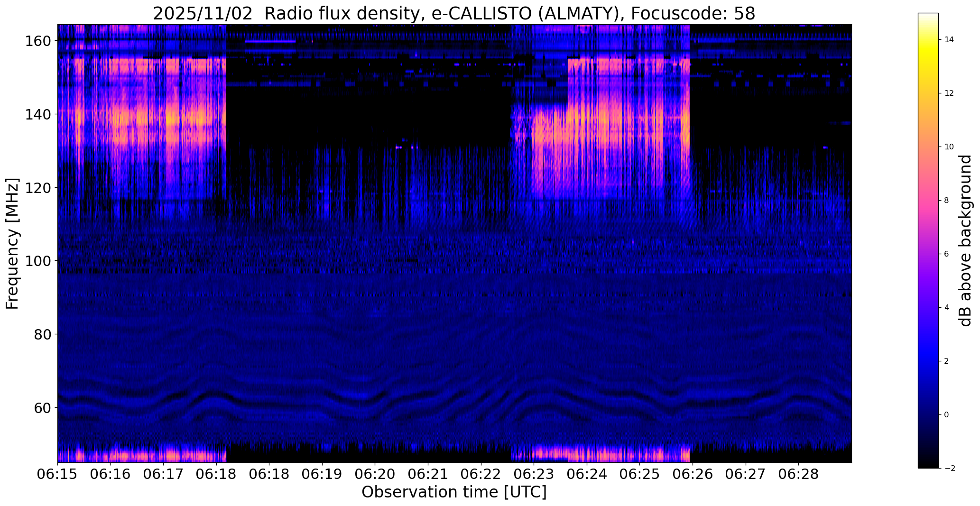Click the 0 tick on the colorbar
The image size is (980, 506).
[x=946, y=415]
